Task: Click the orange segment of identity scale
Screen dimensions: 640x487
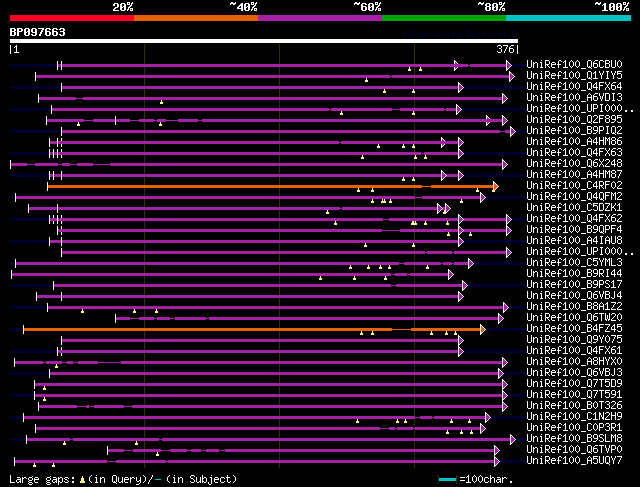Action: click(x=196, y=18)
